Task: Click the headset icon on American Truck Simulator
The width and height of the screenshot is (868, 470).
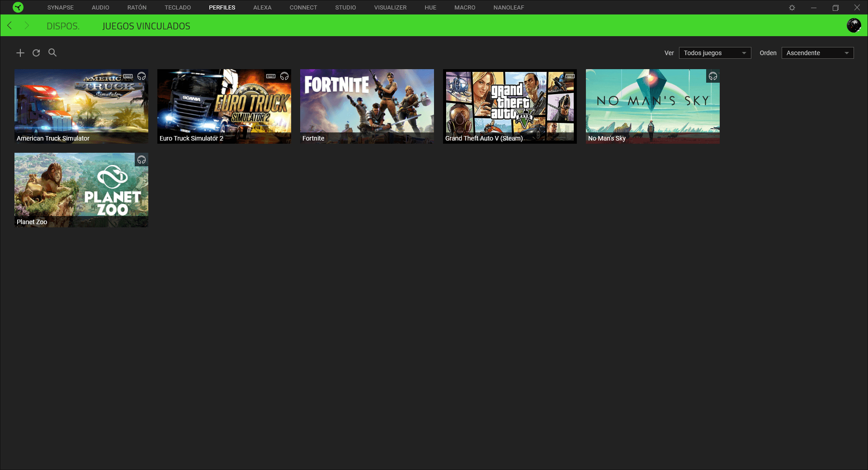Action: pyautogui.click(x=142, y=76)
